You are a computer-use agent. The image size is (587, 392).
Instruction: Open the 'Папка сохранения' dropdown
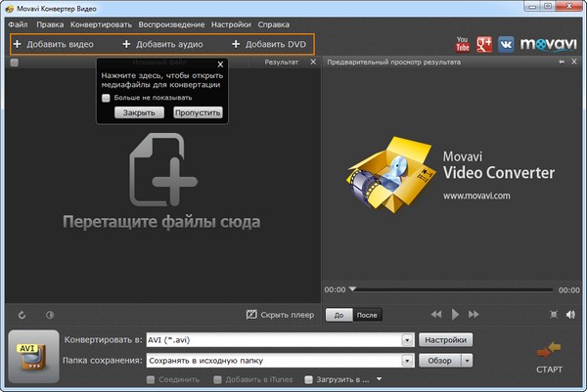click(x=405, y=360)
